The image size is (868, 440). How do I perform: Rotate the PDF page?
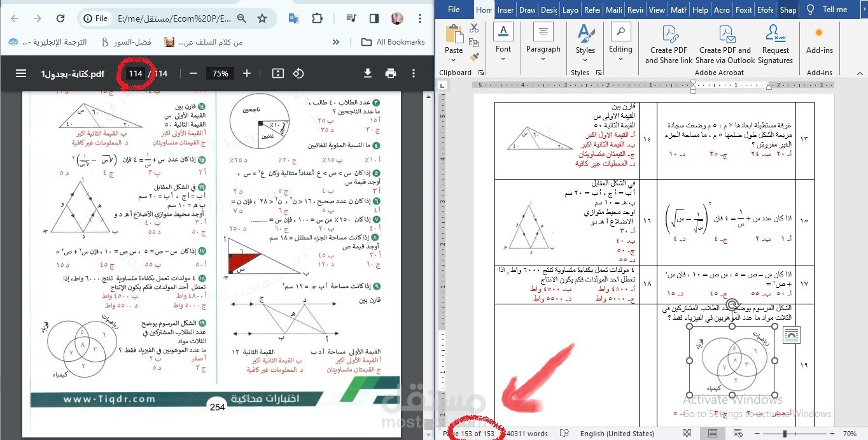[298, 73]
